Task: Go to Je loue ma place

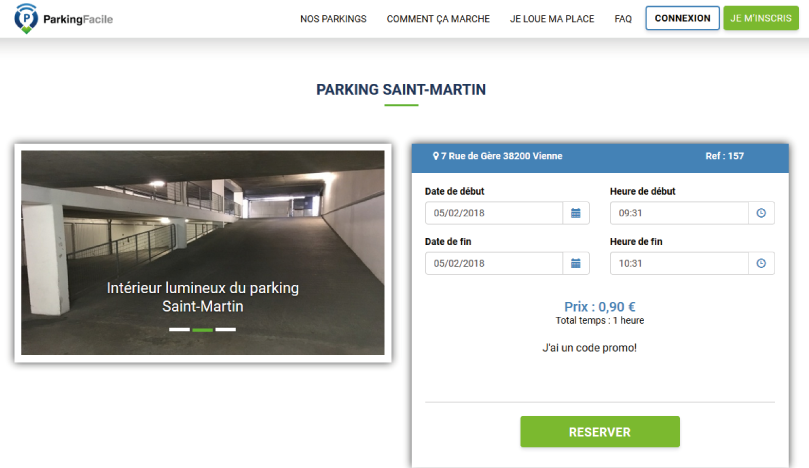Action: tap(552, 19)
